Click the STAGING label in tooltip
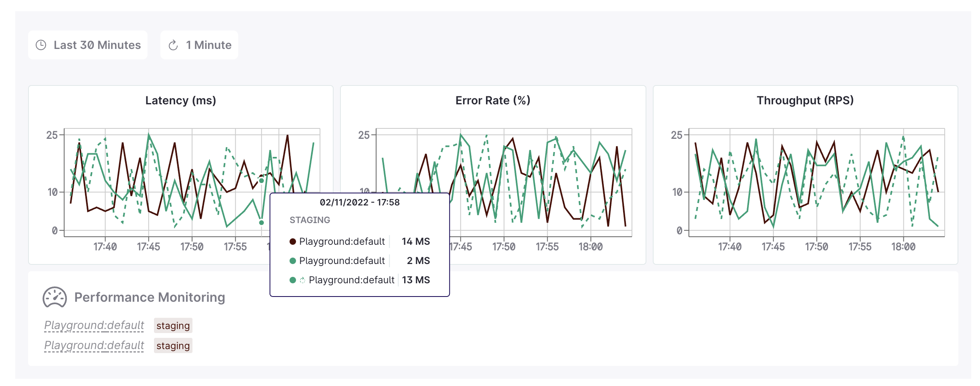This screenshot has width=980, height=386. click(x=310, y=220)
